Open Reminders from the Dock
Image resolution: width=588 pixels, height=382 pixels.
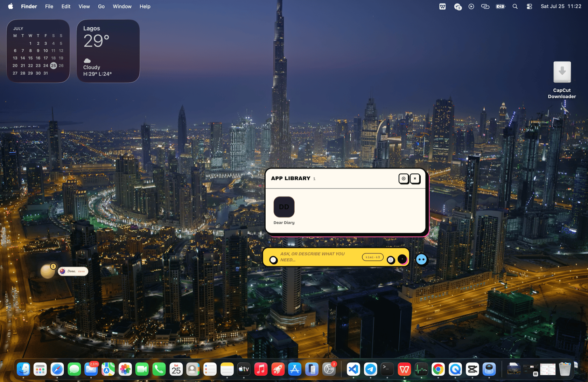210,369
